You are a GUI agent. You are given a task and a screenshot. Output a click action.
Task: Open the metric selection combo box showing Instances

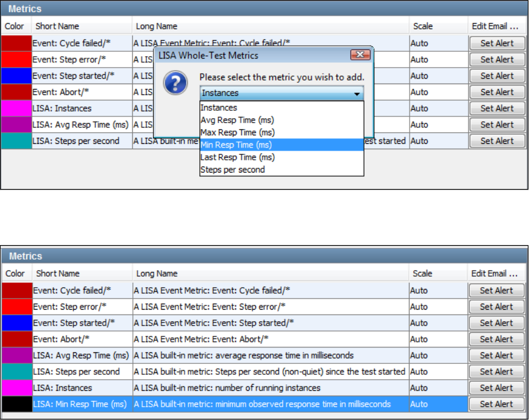[282, 93]
